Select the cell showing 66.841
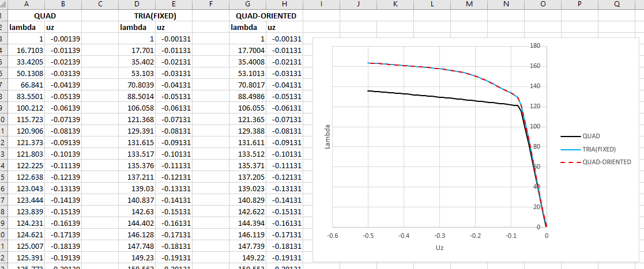The height and width of the screenshot is (269, 644). point(27,85)
